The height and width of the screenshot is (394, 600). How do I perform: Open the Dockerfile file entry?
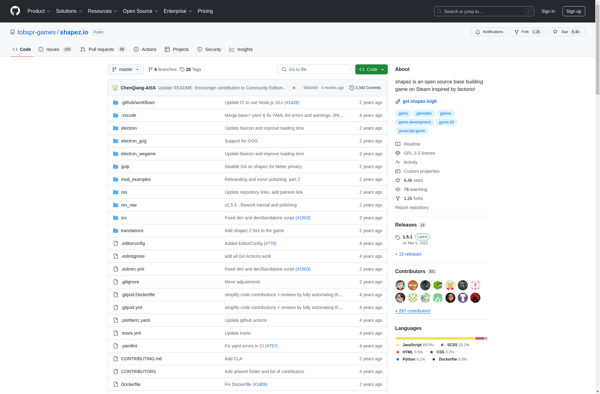click(x=130, y=384)
